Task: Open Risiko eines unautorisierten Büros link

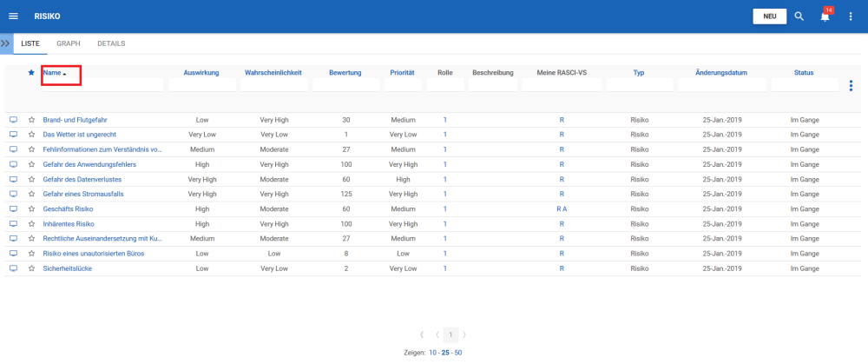Action: (94, 253)
